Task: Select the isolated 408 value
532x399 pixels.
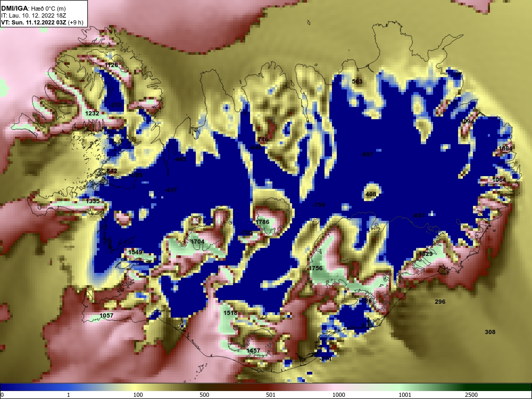Action: click(x=371, y=194)
